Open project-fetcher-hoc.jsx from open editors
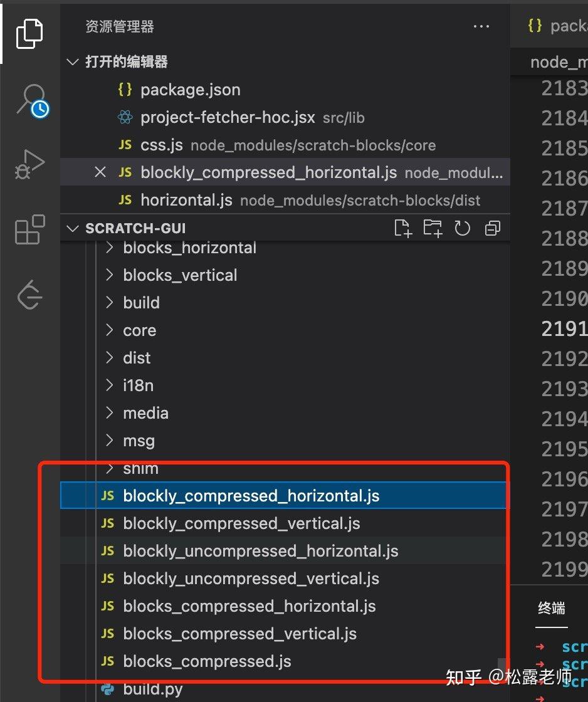This screenshot has height=702, width=588. click(x=228, y=117)
